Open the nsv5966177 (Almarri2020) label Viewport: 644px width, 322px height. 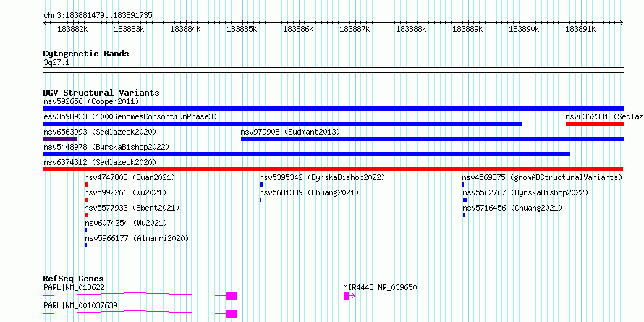point(136,238)
